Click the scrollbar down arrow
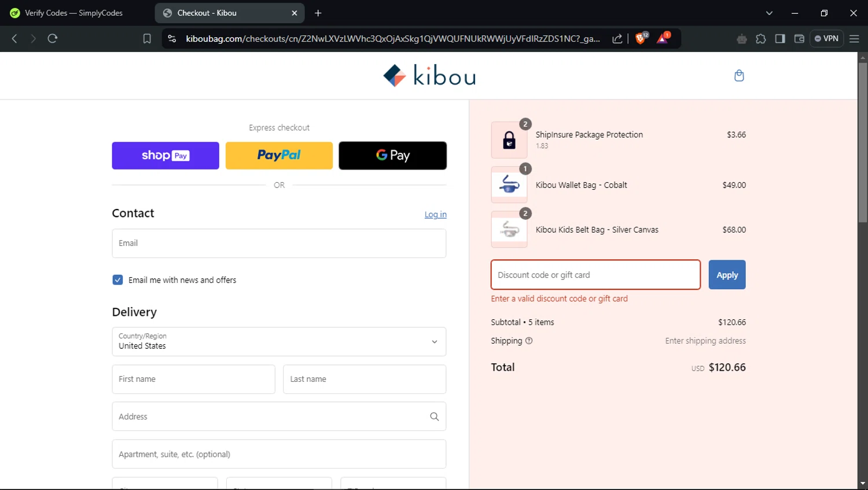868x490 pixels. [x=863, y=483]
